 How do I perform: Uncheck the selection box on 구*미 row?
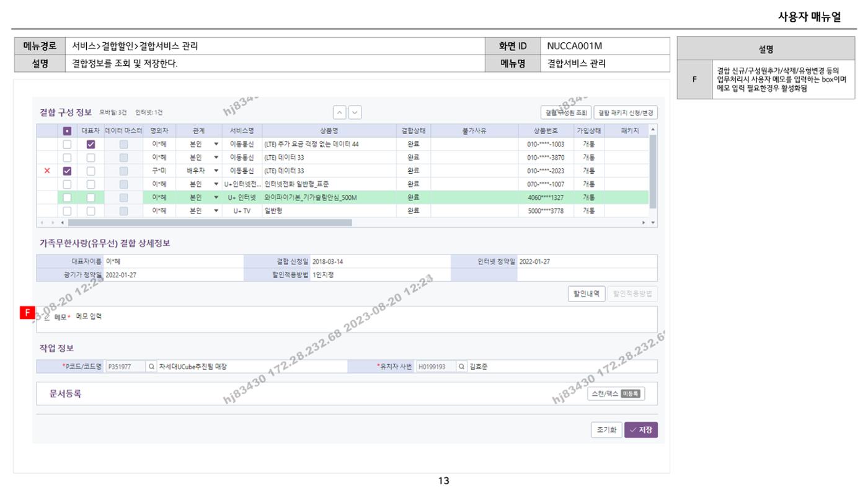[x=68, y=171]
